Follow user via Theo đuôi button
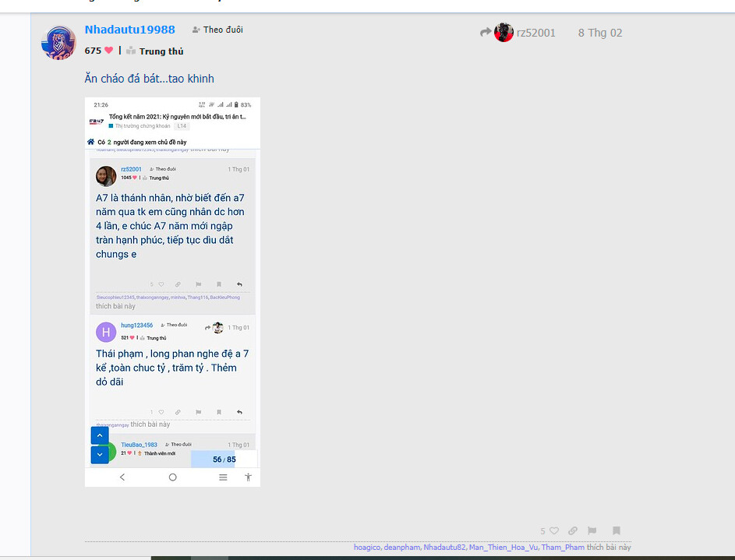 pyautogui.click(x=217, y=30)
